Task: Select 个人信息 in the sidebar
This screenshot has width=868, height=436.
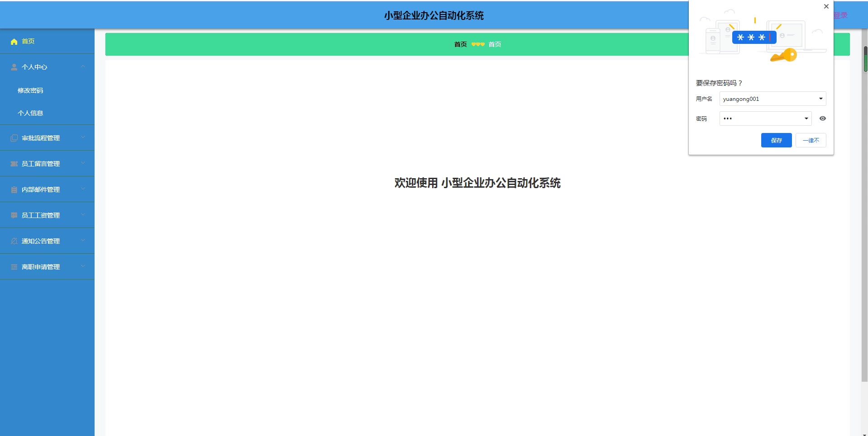Action: (30, 113)
